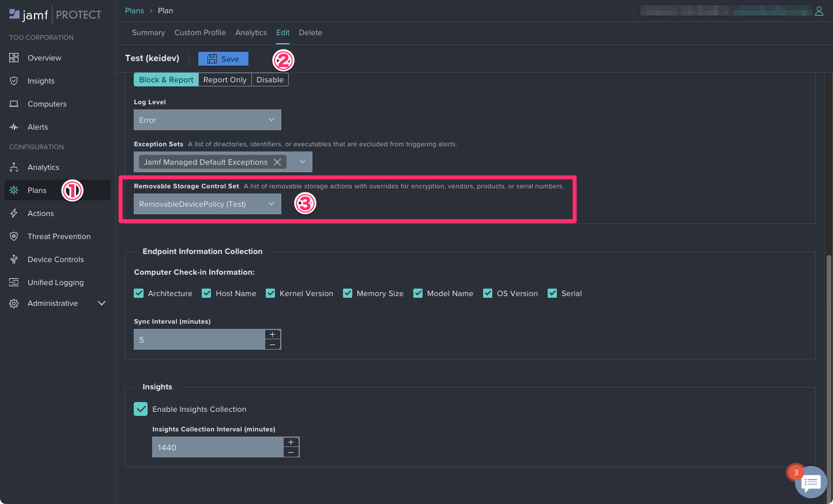Decrease Insights Collection Interval value
Screen dimensions: 833x504
(x=291, y=452)
